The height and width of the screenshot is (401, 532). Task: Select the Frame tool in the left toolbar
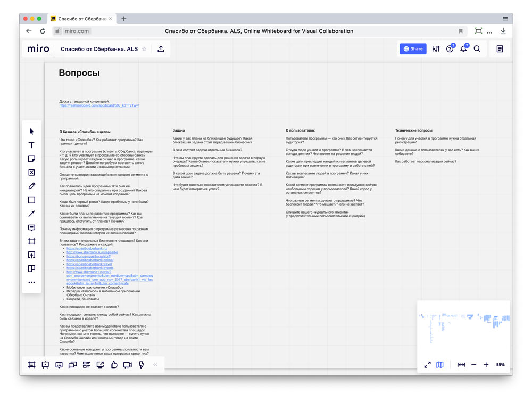(x=31, y=241)
